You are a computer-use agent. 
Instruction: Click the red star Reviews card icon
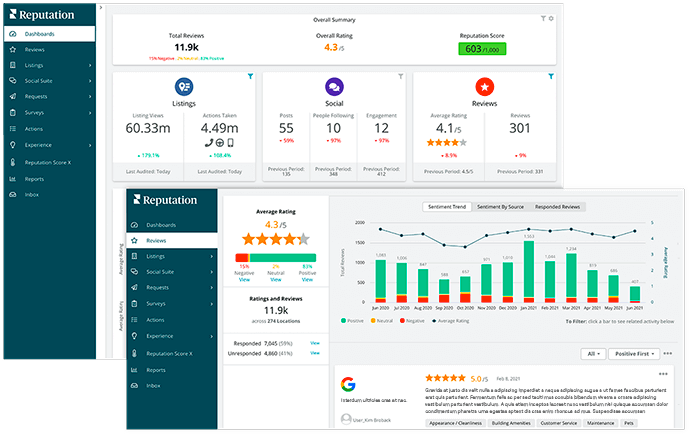tap(483, 87)
